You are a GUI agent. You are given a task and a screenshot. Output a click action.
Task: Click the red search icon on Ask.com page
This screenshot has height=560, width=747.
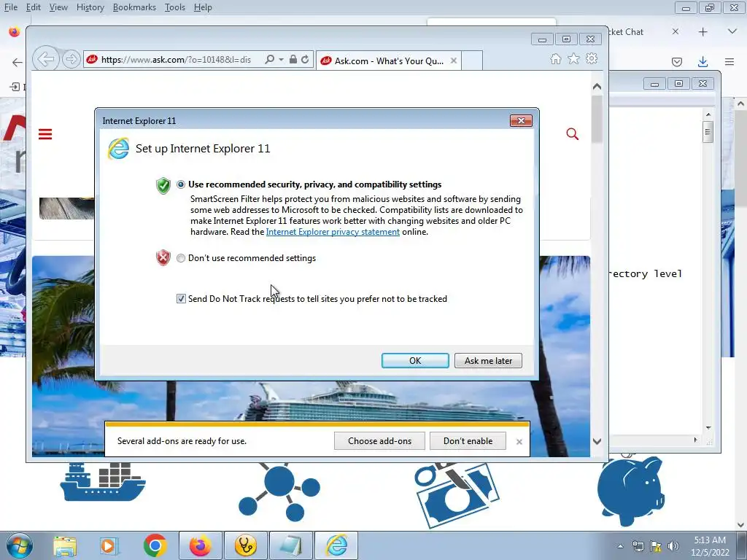[x=572, y=134]
